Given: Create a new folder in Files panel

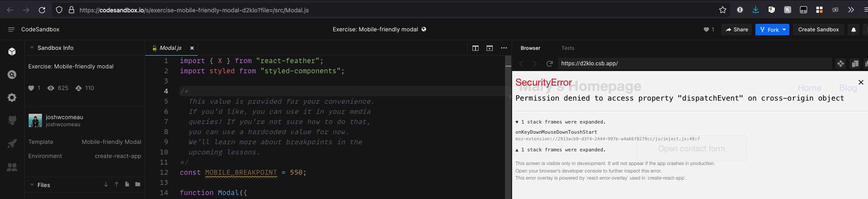Looking at the screenshot, I should [x=138, y=184].
